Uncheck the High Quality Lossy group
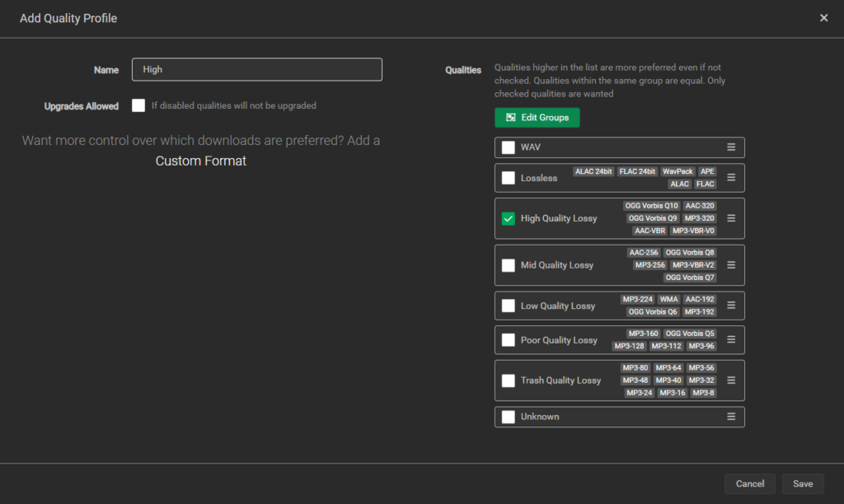This screenshot has width=844, height=504. pos(508,218)
